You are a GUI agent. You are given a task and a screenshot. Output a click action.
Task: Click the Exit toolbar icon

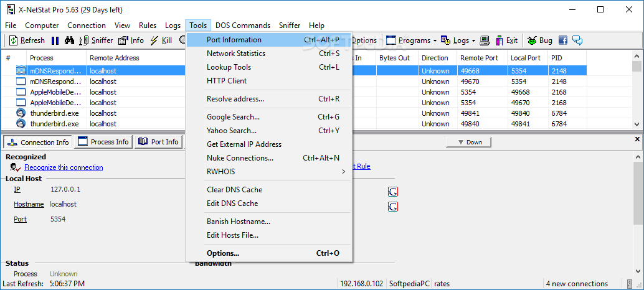tap(500, 40)
